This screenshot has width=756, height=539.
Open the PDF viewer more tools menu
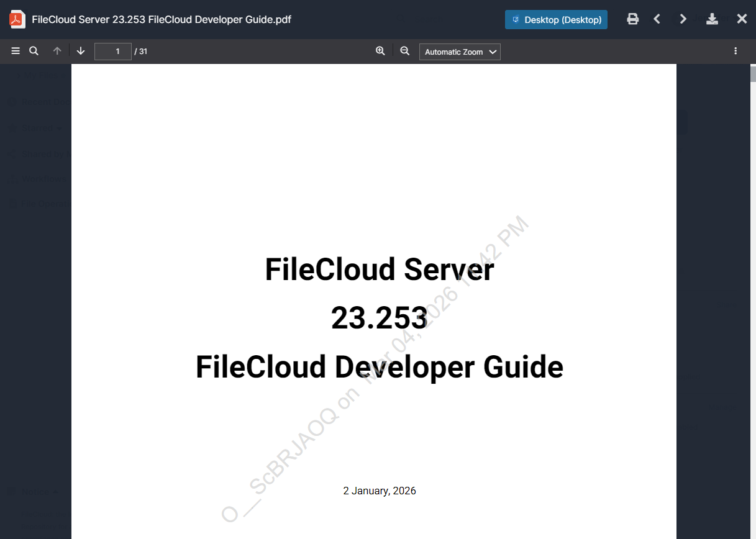[x=736, y=51]
